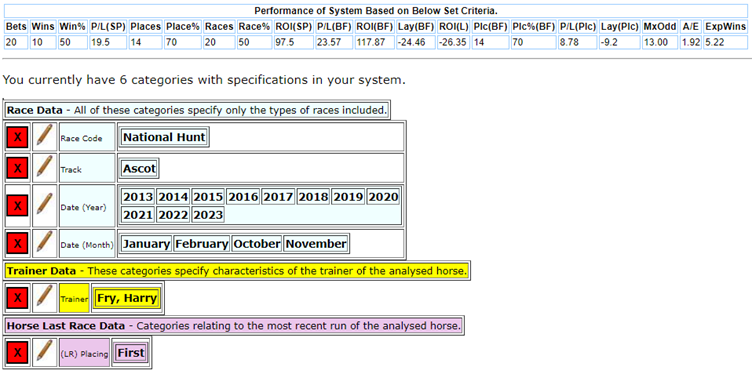Delete the Race Code criterion with red X
752x374 pixels.
[18, 137]
